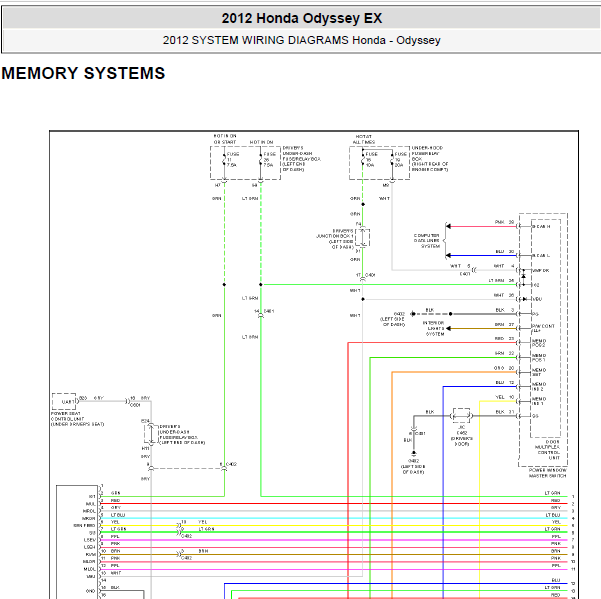Click the "POWER WINDOW MASTER SWITCH" label
Viewport: 601px width, 599px height.
pos(547,473)
